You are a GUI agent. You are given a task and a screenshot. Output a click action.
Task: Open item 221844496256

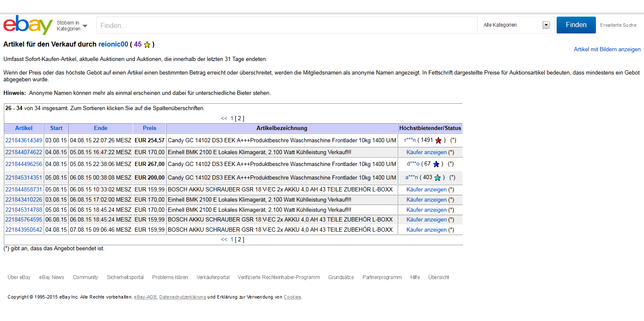click(24, 164)
